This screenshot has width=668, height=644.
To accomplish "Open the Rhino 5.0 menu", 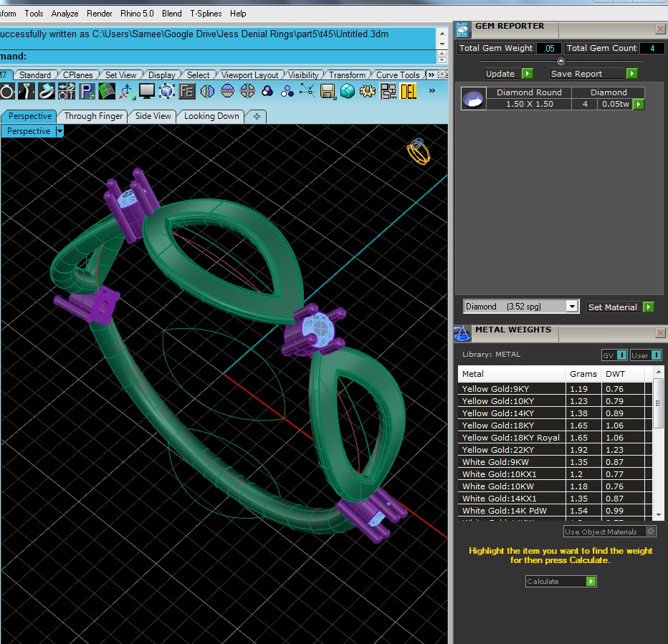I will coord(137,14).
